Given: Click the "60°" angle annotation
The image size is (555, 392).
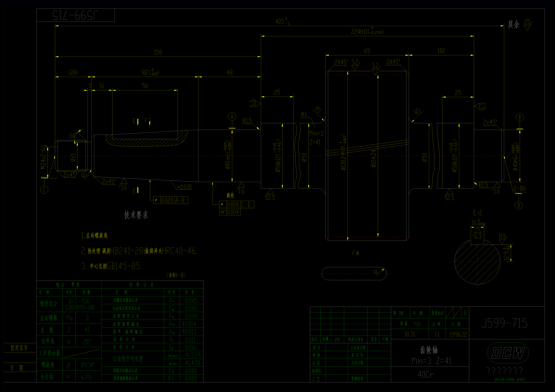Looking at the screenshot, I should (73, 135).
